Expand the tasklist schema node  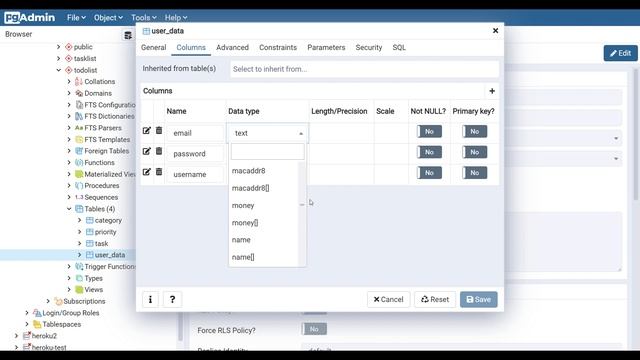59,58
